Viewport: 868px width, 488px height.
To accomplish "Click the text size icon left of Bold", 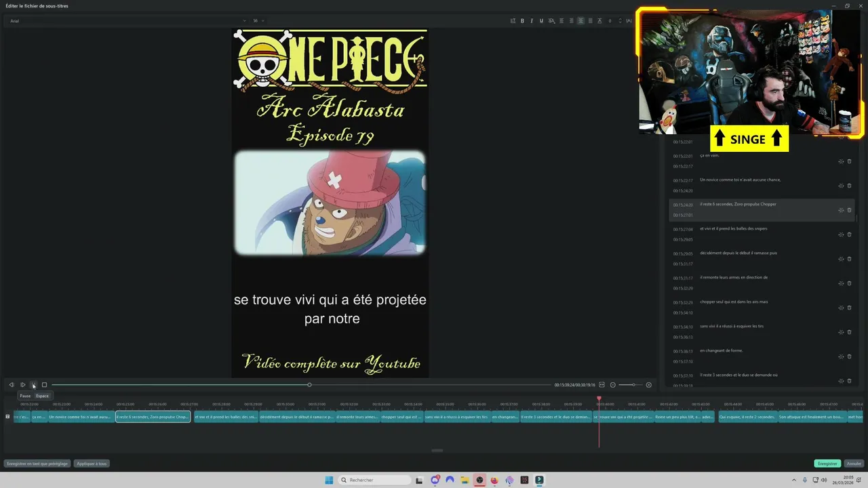I will [x=513, y=21].
